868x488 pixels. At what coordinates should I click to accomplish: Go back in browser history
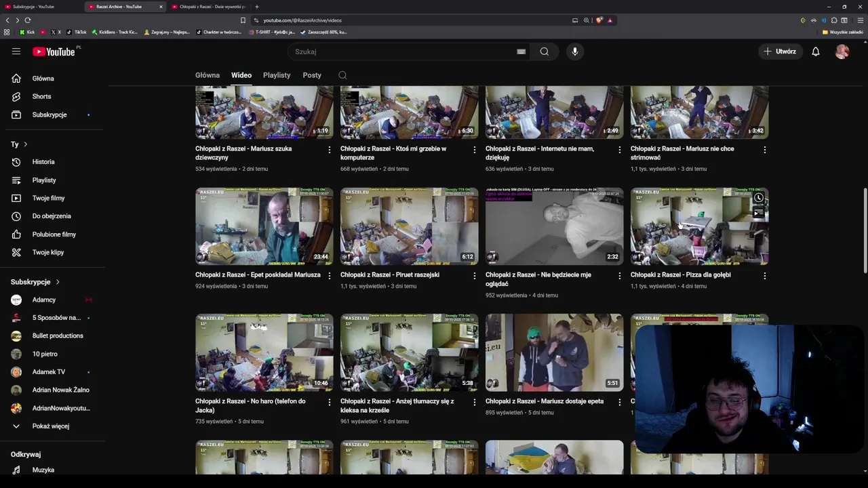7,20
